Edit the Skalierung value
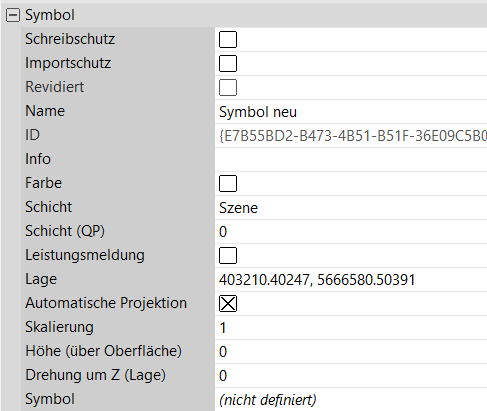Viewport: 487px width, 411px height. tap(351, 328)
